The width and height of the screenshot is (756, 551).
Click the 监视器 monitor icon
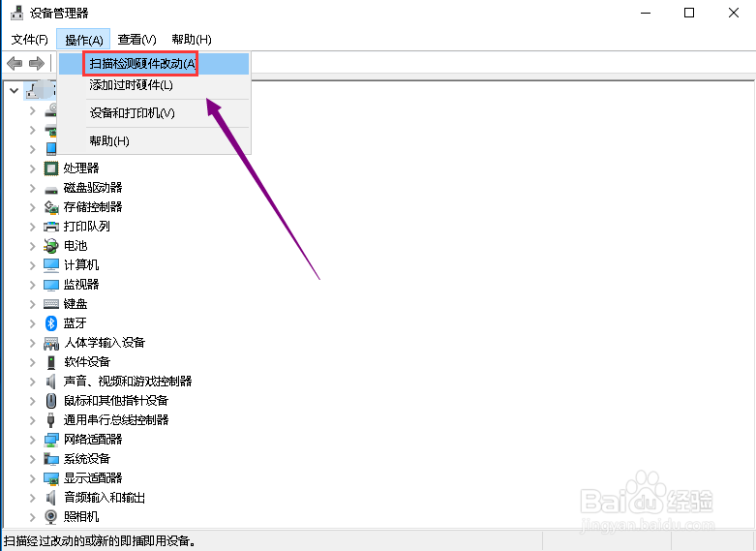coord(51,285)
